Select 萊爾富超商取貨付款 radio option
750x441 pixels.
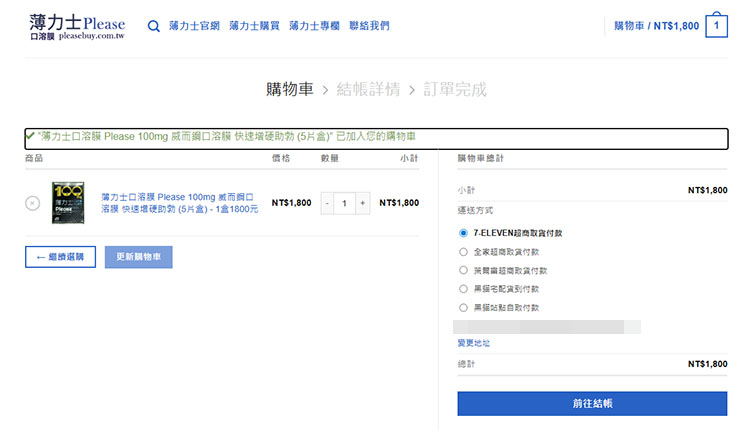click(463, 270)
